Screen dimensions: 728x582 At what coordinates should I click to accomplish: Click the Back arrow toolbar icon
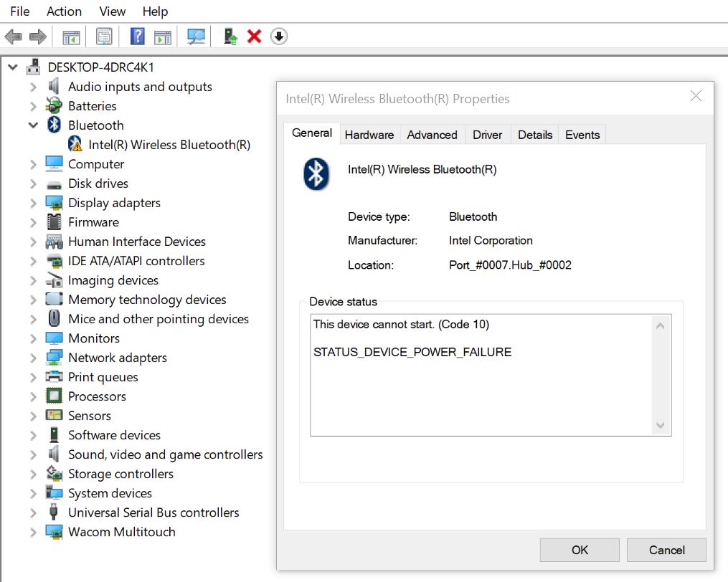pos(14,37)
